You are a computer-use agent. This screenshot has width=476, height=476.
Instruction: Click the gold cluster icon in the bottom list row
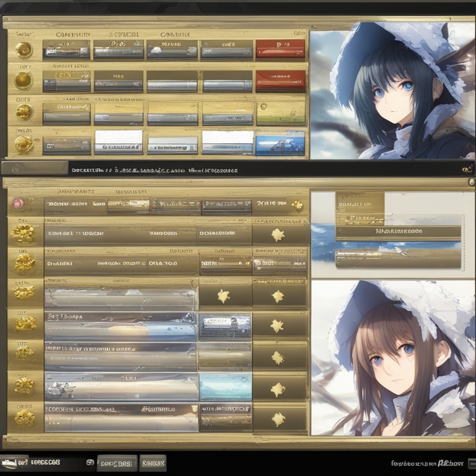pos(25,418)
